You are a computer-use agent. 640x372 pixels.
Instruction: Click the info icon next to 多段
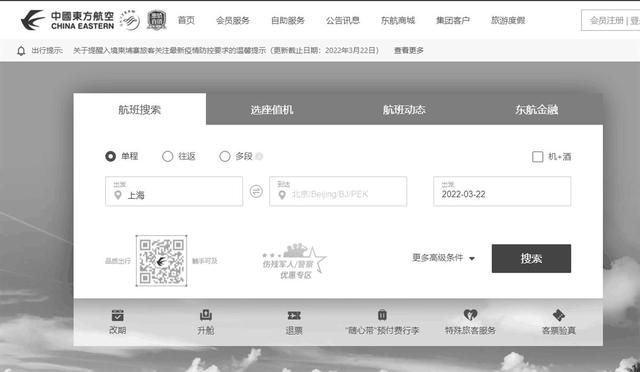259,156
